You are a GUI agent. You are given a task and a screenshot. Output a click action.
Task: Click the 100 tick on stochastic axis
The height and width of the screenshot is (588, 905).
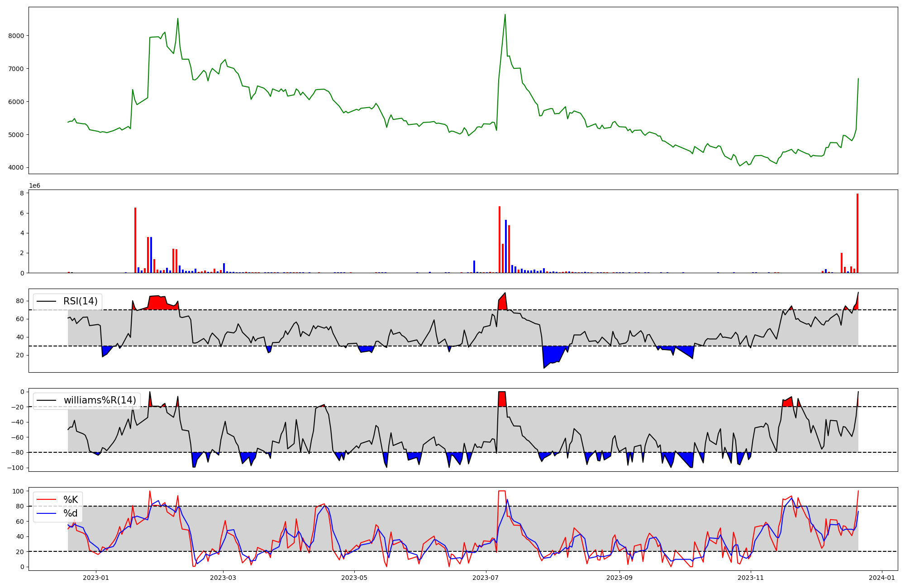coord(18,491)
